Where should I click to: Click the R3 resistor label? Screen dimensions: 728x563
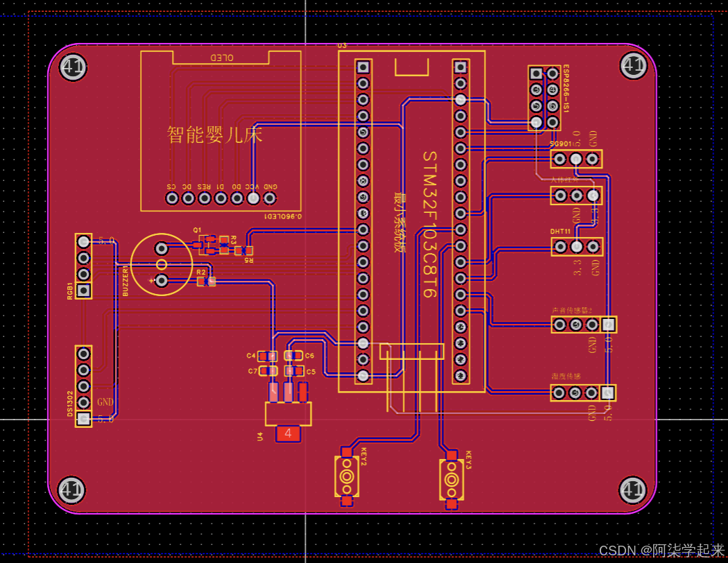pyautogui.click(x=233, y=240)
